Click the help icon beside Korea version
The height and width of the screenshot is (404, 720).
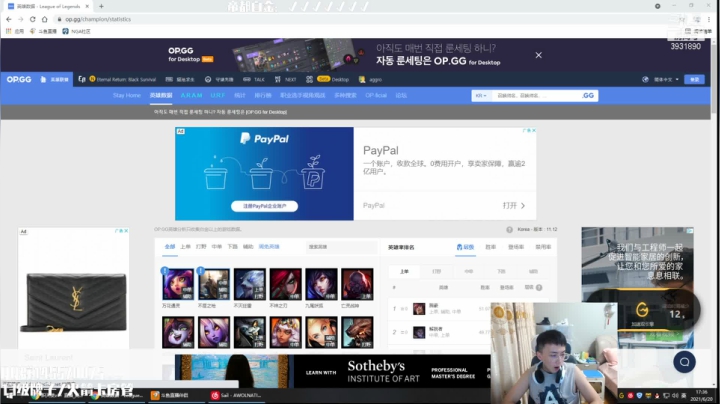509,230
